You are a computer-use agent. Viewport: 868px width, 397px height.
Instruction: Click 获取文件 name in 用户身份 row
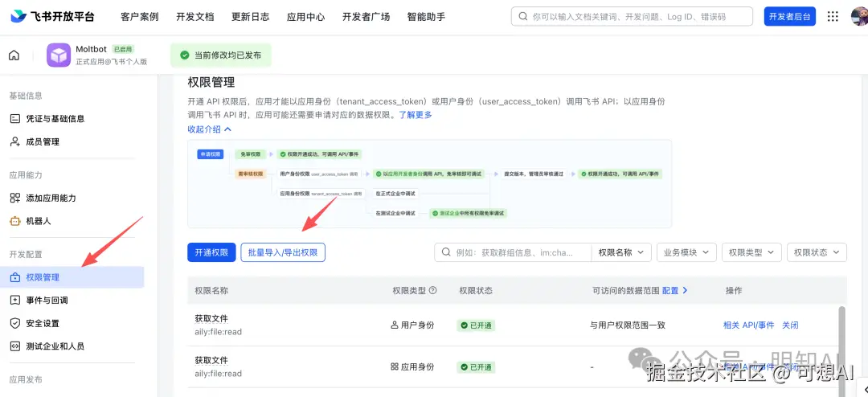(x=211, y=319)
